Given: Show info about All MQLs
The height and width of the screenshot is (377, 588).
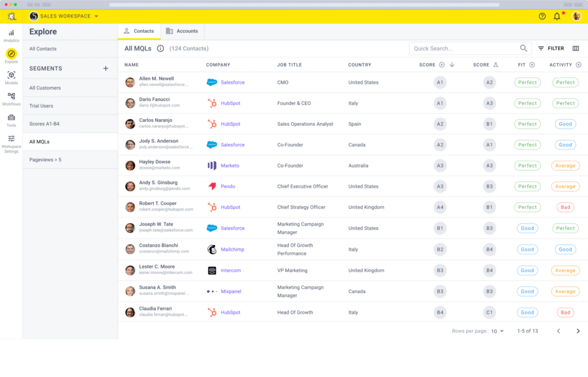Looking at the screenshot, I should (161, 48).
